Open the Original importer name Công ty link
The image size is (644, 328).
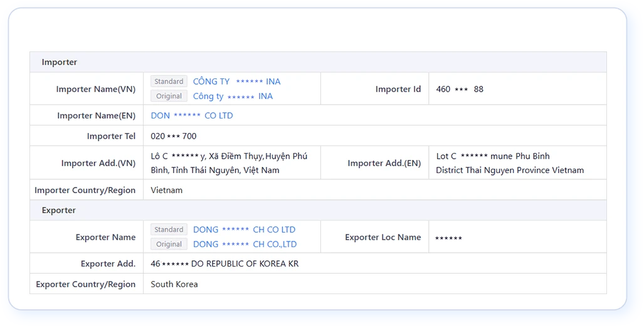tap(233, 96)
